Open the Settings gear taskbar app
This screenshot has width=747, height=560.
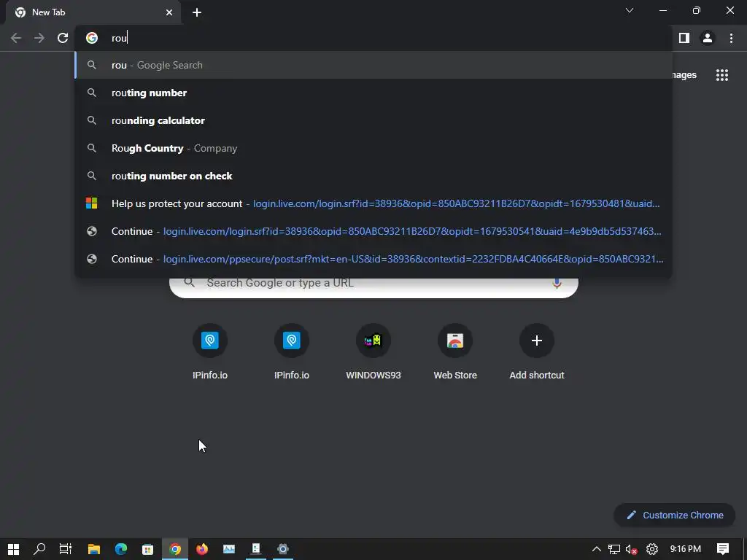282,549
